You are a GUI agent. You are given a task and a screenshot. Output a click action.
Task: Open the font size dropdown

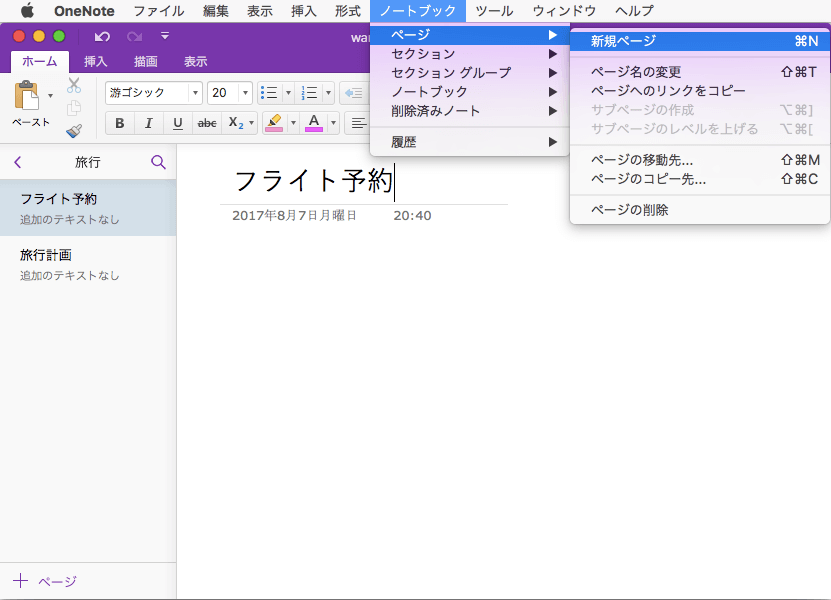click(230, 93)
